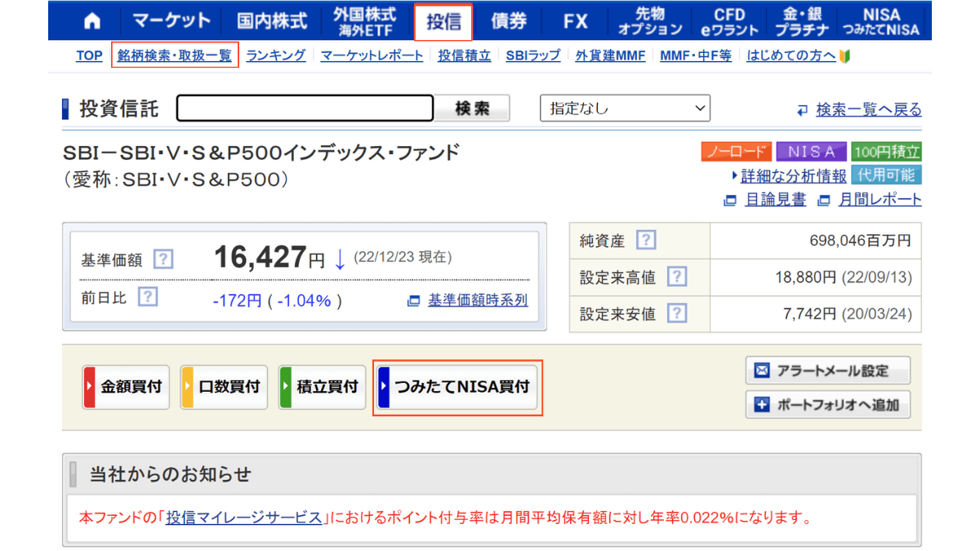Open the 先物オプション tab
980x551 pixels.
point(650,21)
